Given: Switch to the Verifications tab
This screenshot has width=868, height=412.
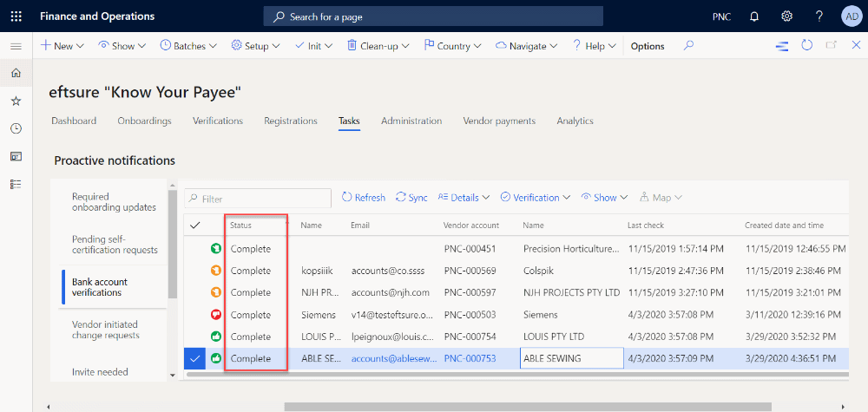Looking at the screenshot, I should pyautogui.click(x=218, y=121).
